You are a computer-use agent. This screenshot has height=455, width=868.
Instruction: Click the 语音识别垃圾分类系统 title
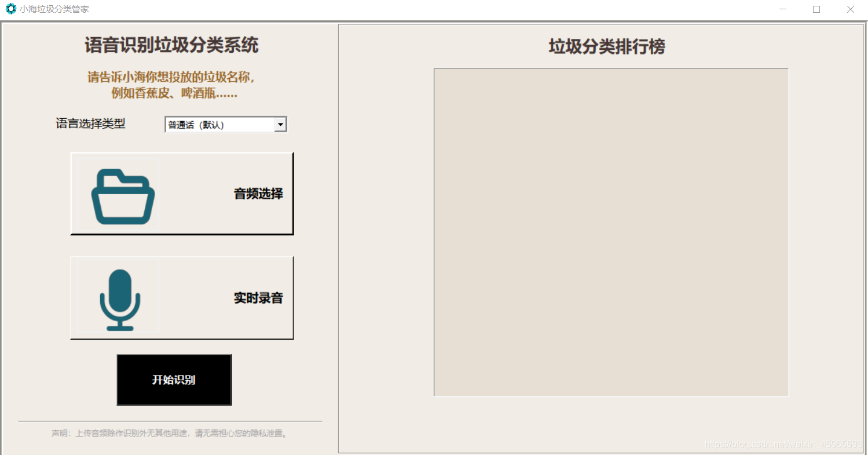coord(171,45)
